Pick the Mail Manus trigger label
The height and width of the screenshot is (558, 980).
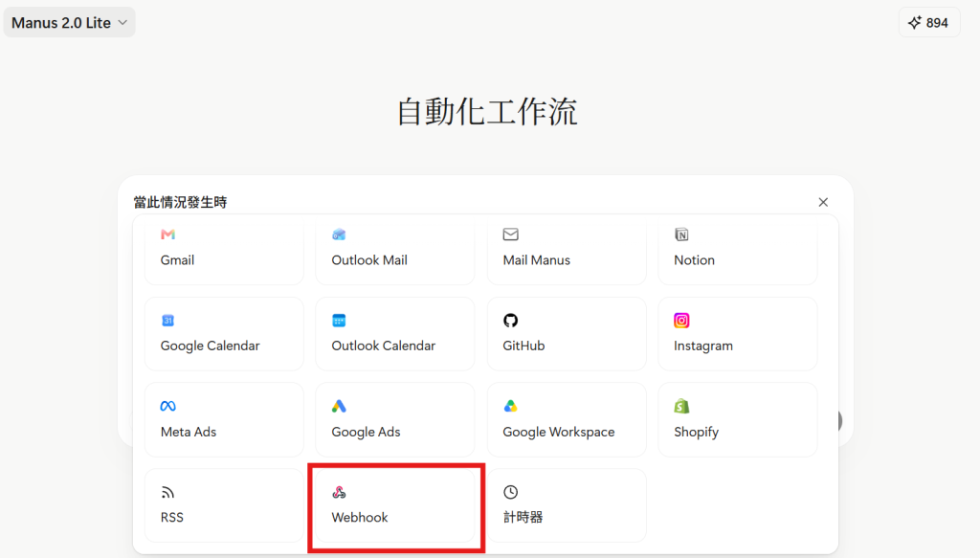tap(536, 260)
